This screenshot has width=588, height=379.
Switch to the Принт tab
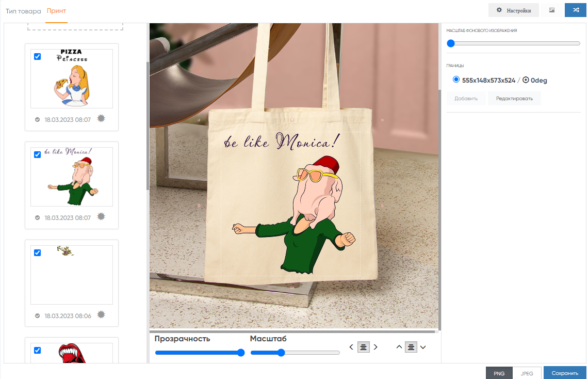click(56, 11)
